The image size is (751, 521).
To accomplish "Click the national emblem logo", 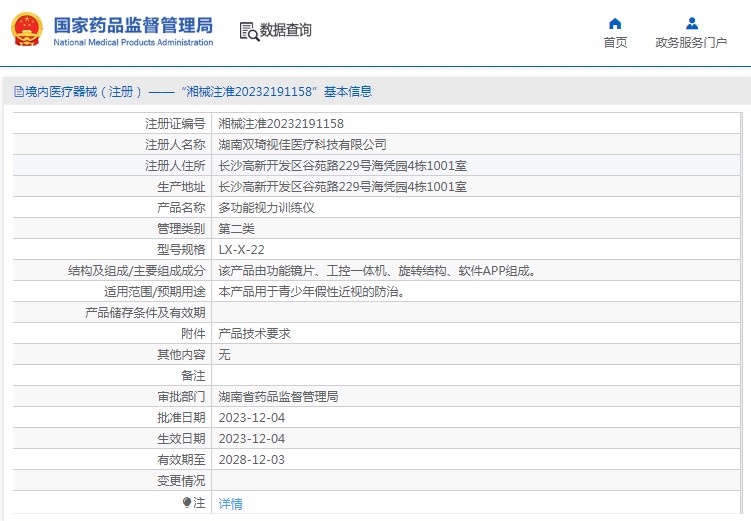I will tap(27, 30).
